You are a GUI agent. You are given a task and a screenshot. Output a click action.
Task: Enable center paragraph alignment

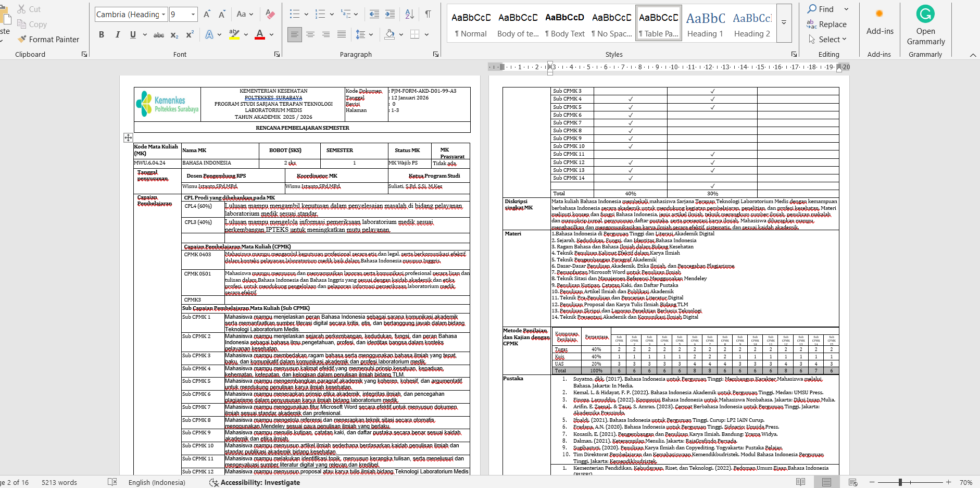[x=310, y=35]
